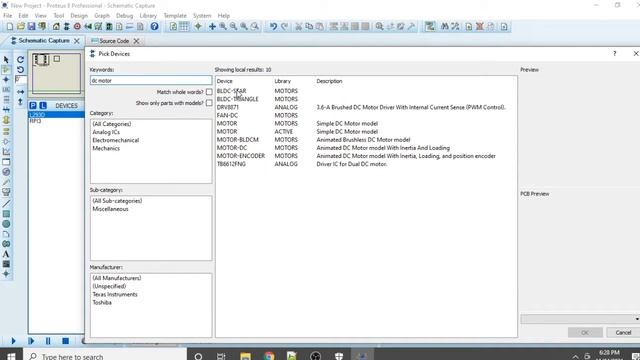This screenshot has height=360, width=640.
Task: Click the Library column header
Action: (x=282, y=81)
